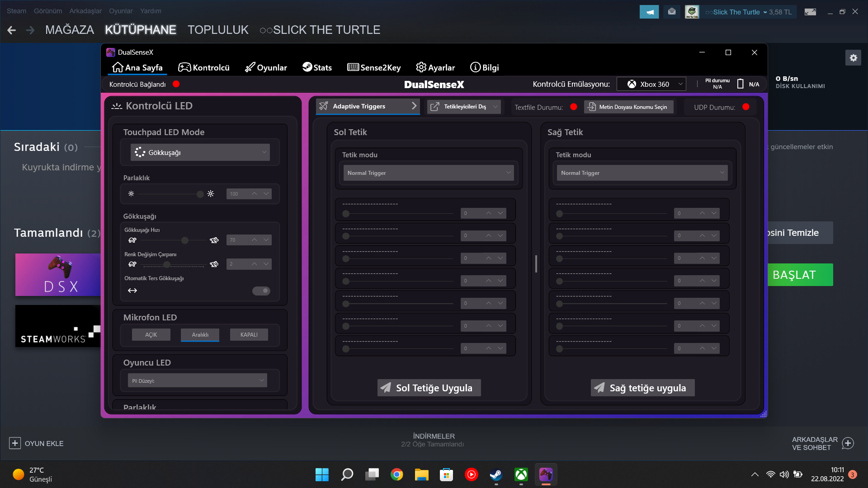Open Sol Tetik Normal Trigger dropdown
868x488 pixels.
(x=428, y=173)
